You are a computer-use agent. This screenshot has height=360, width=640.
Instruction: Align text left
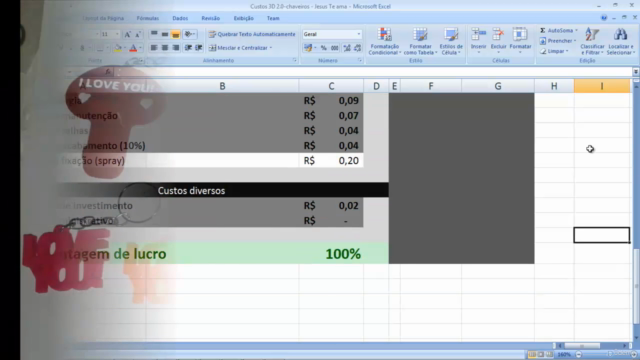[x=154, y=48]
